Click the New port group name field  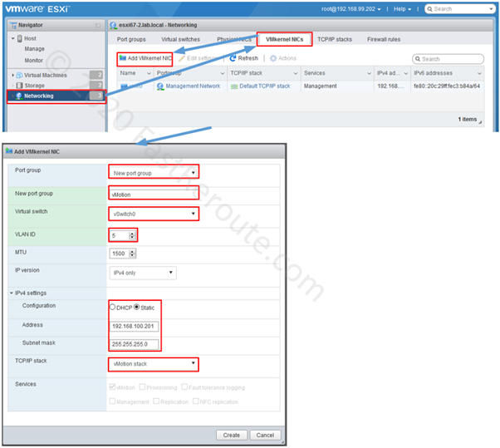point(154,194)
